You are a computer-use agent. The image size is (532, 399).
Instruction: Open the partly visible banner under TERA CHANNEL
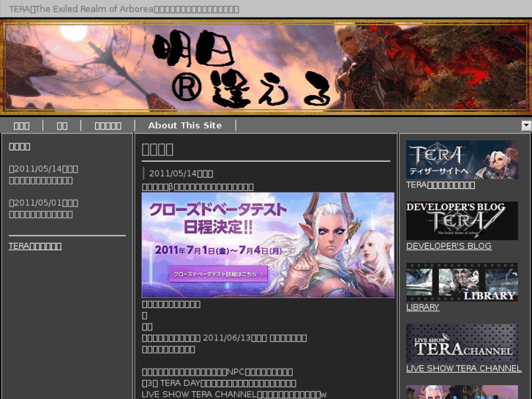pyautogui.click(x=462, y=392)
